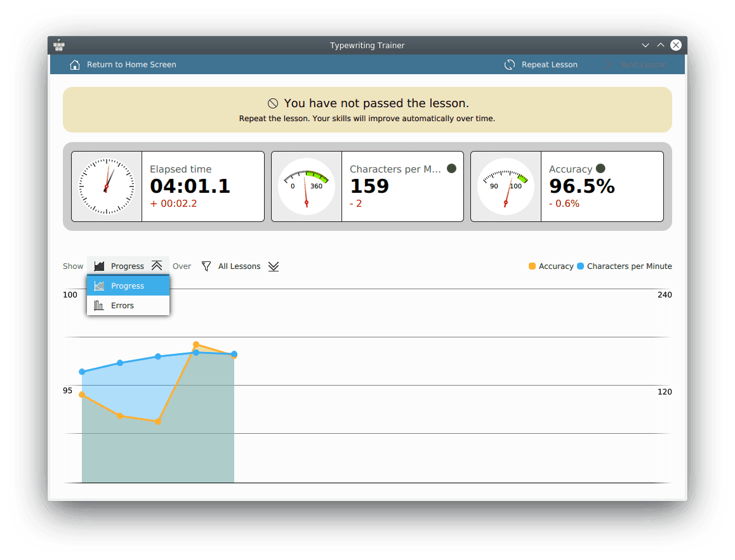Click the analog clock elapsed time gauge
Screen dimensions: 735x560
coord(107,186)
